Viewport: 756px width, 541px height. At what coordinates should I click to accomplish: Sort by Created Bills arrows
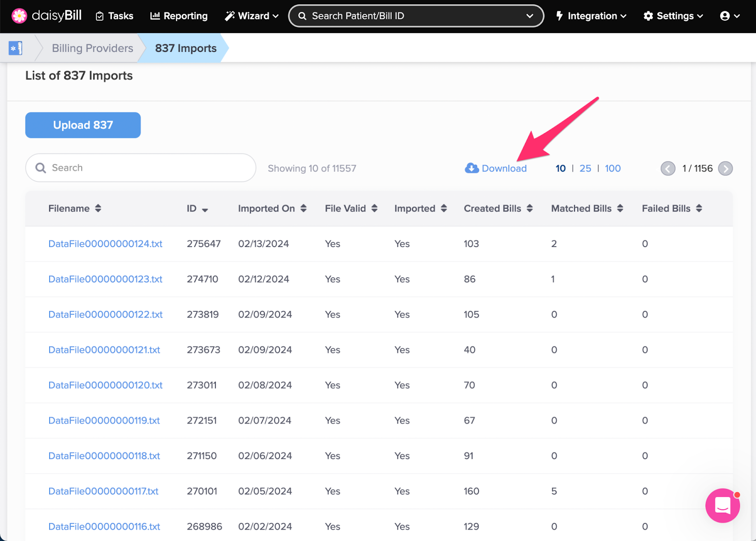pyautogui.click(x=530, y=208)
